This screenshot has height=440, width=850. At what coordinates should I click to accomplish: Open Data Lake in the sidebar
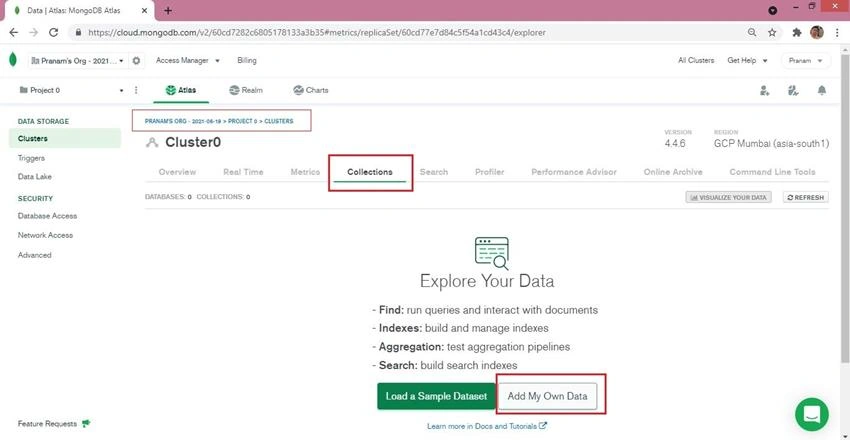(x=35, y=177)
